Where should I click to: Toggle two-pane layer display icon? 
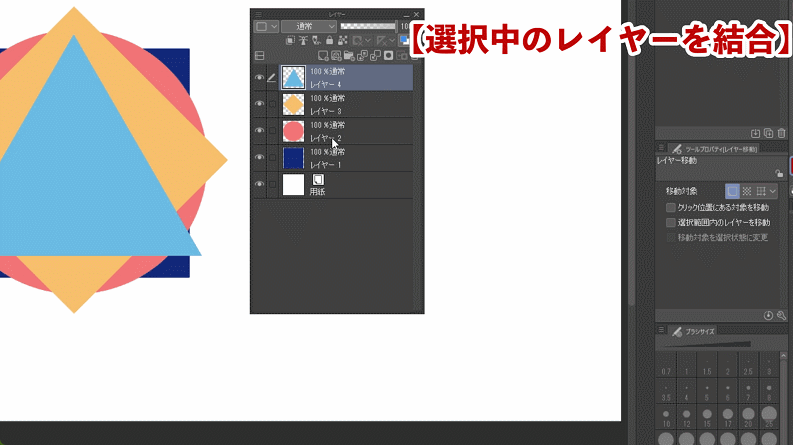(259, 56)
